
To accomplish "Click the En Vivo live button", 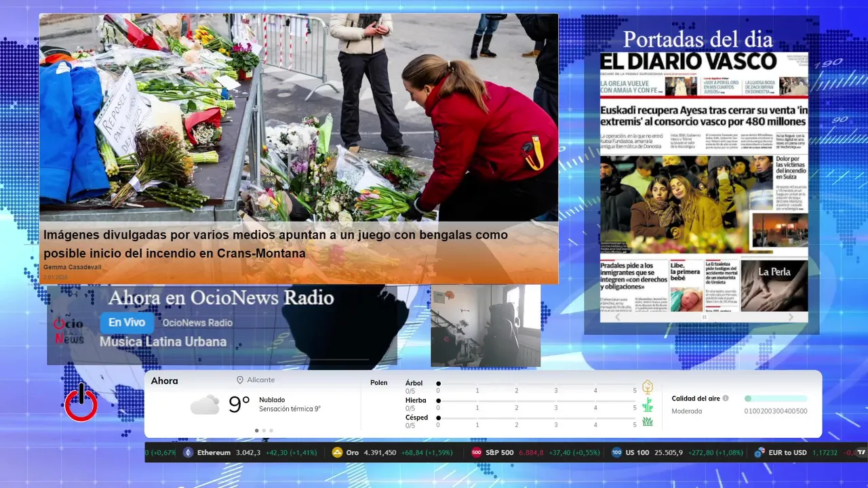I will pyautogui.click(x=127, y=323).
